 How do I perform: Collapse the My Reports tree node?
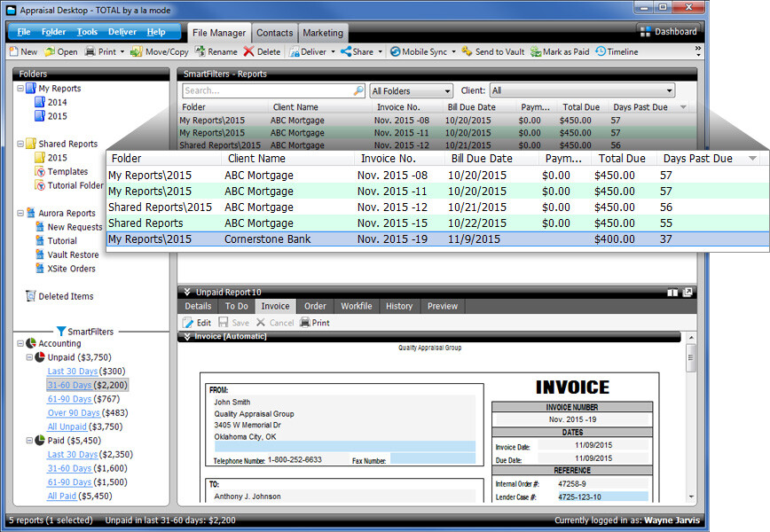click(20, 89)
